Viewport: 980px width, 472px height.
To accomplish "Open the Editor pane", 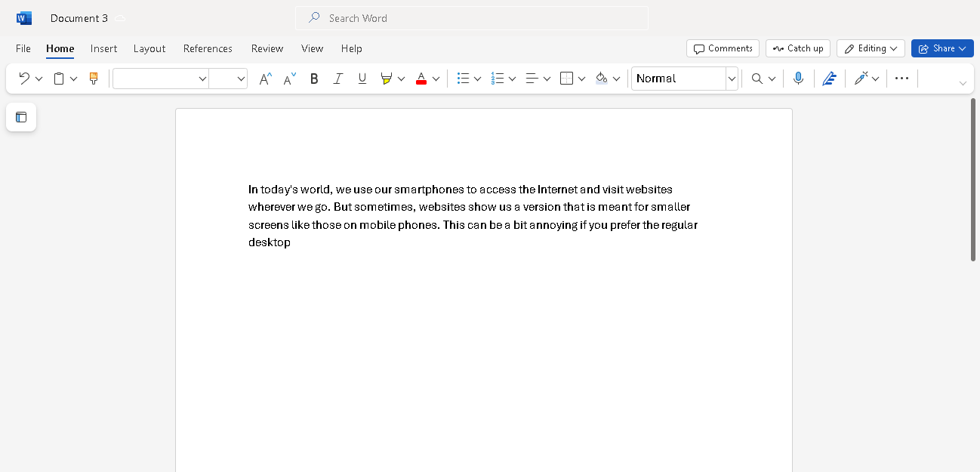I will point(830,78).
